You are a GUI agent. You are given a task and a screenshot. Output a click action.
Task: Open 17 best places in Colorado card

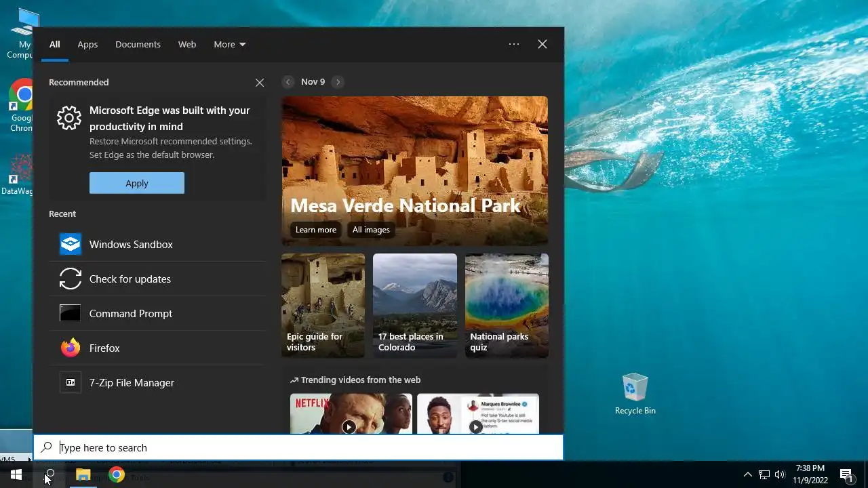pyautogui.click(x=415, y=306)
